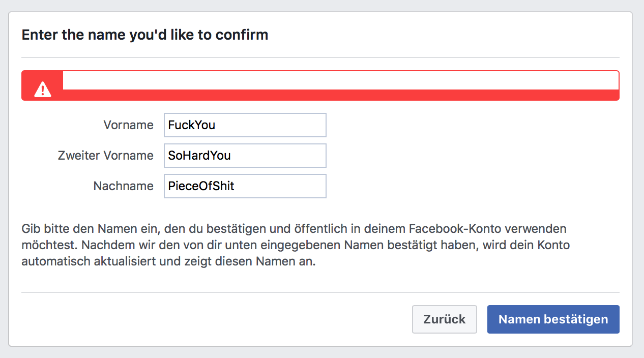
Task: Focus the Vorname text field
Action: [245, 125]
